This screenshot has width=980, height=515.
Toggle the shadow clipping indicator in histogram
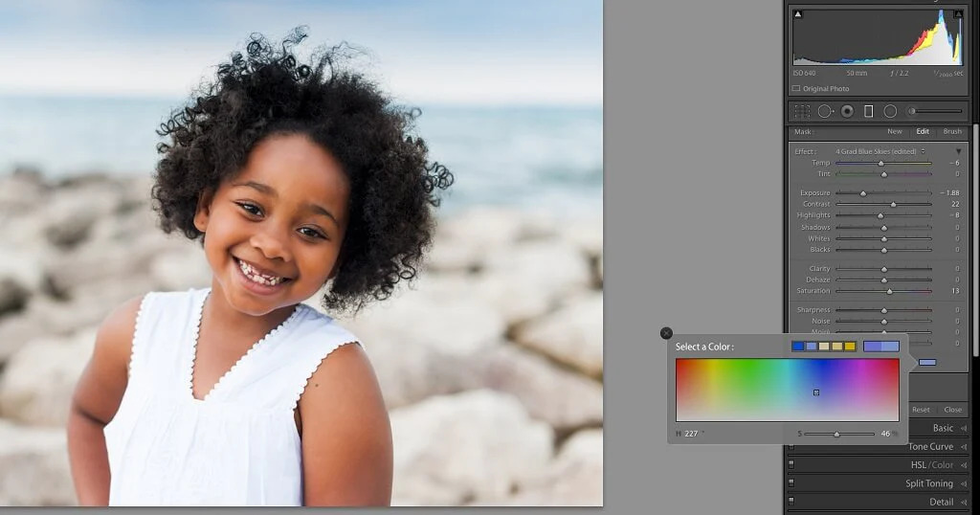[x=798, y=13]
